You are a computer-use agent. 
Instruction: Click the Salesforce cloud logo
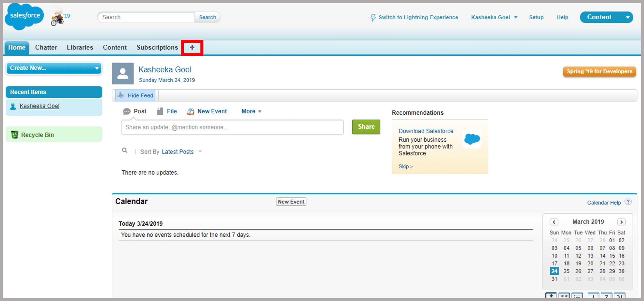pos(24,17)
